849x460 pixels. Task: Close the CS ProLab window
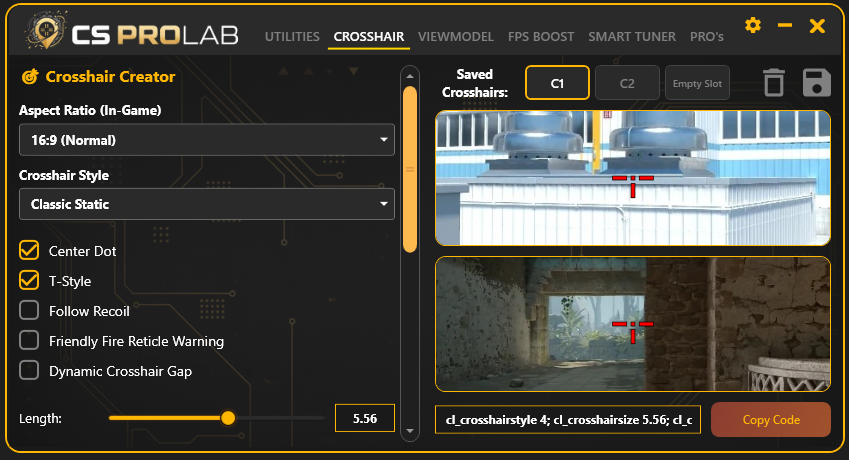click(x=817, y=25)
